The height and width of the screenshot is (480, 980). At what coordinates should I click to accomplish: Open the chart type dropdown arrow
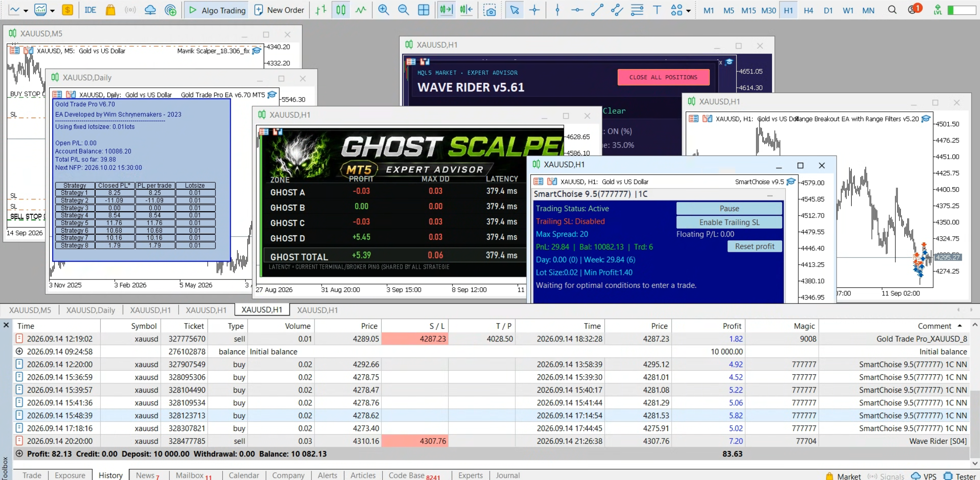coord(26,10)
